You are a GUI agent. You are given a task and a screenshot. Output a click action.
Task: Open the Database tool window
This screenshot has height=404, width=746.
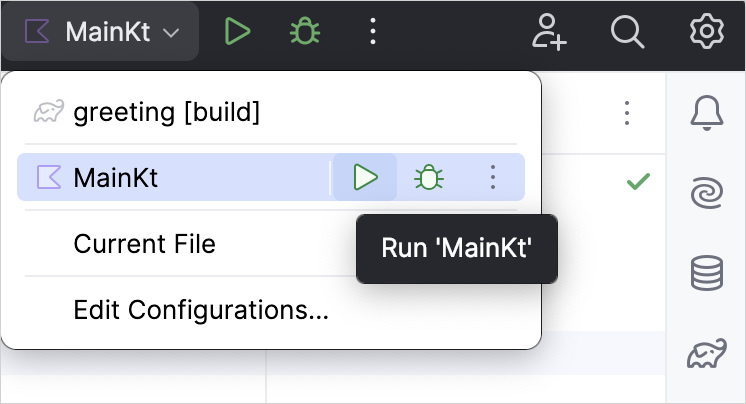click(707, 273)
